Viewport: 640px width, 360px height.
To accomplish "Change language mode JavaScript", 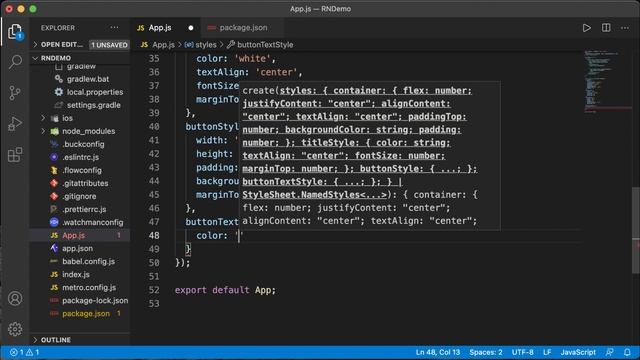I will point(578,352).
